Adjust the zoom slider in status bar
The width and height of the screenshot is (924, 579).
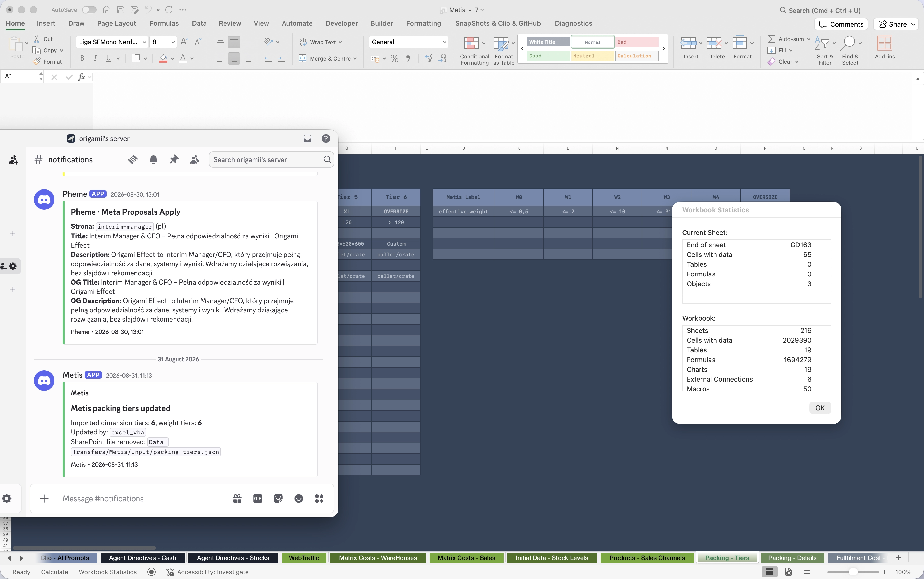point(853,572)
